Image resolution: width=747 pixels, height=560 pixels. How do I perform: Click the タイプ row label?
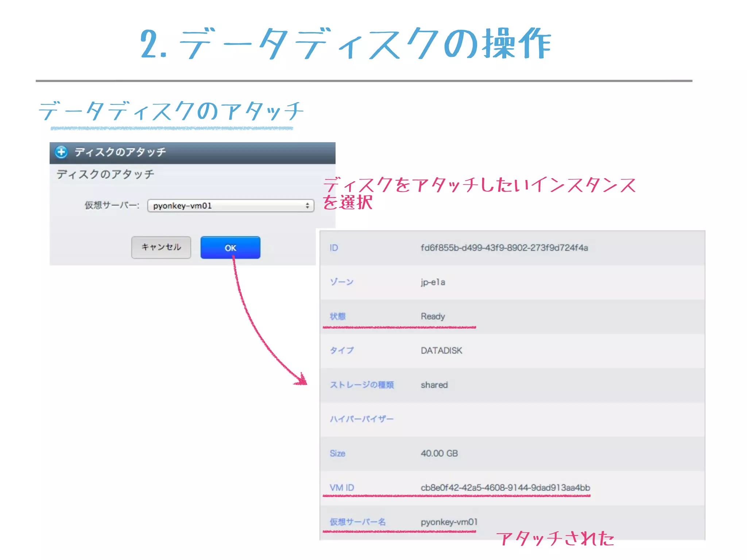click(341, 351)
